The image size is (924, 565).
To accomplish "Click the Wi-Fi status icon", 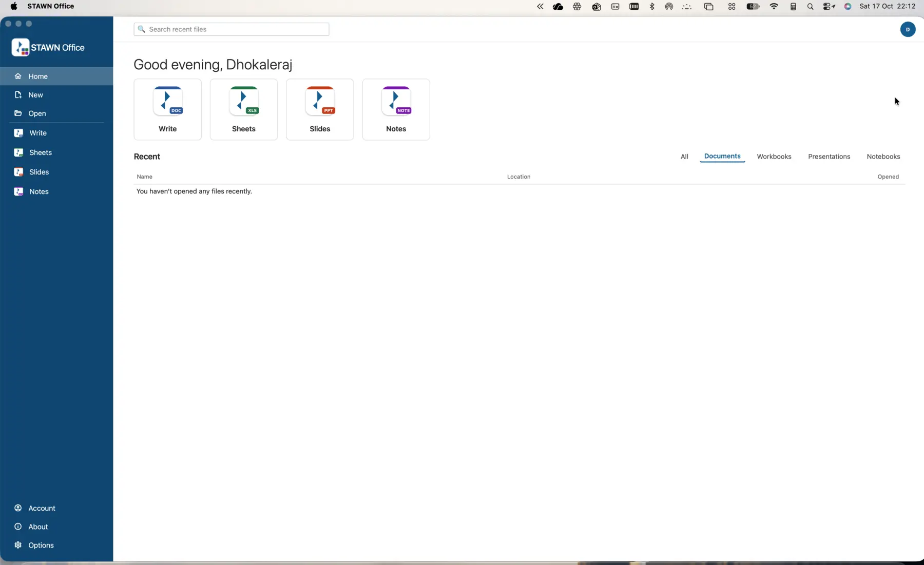I will [x=774, y=7].
